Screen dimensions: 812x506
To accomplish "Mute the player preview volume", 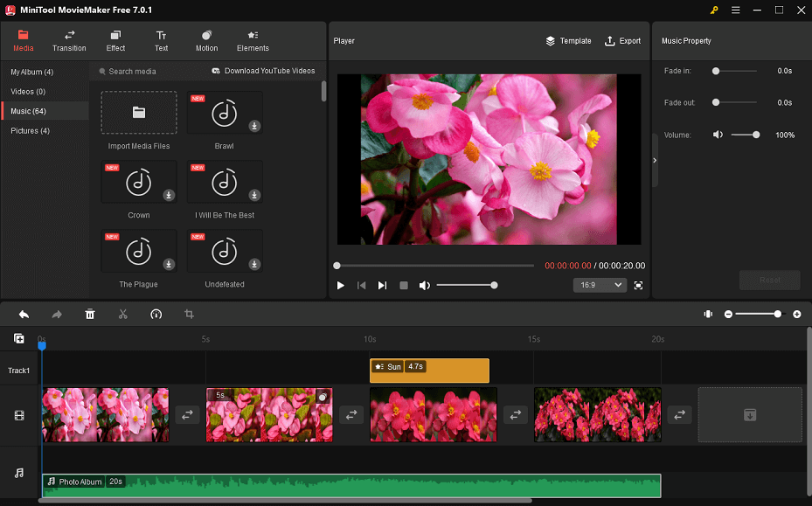I will (425, 285).
